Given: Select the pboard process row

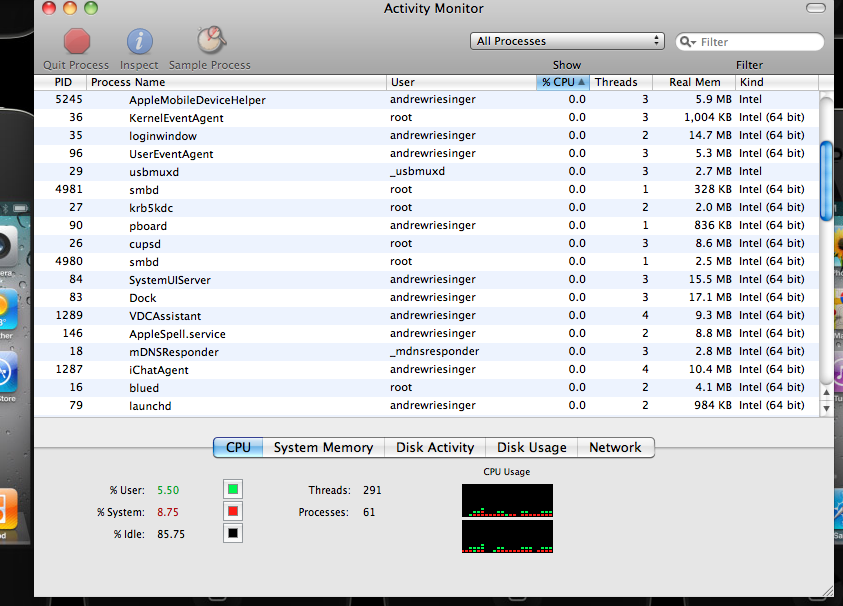Looking at the screenshot, I should point(426,225).
